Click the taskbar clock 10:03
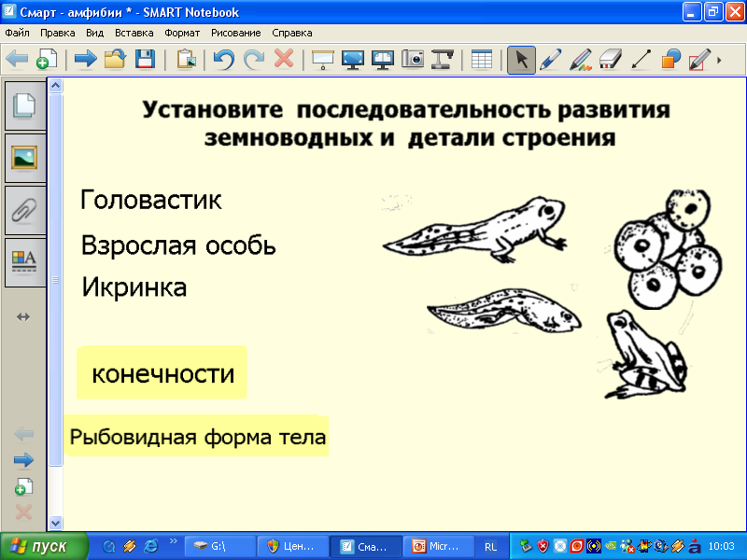 [721, 546]
